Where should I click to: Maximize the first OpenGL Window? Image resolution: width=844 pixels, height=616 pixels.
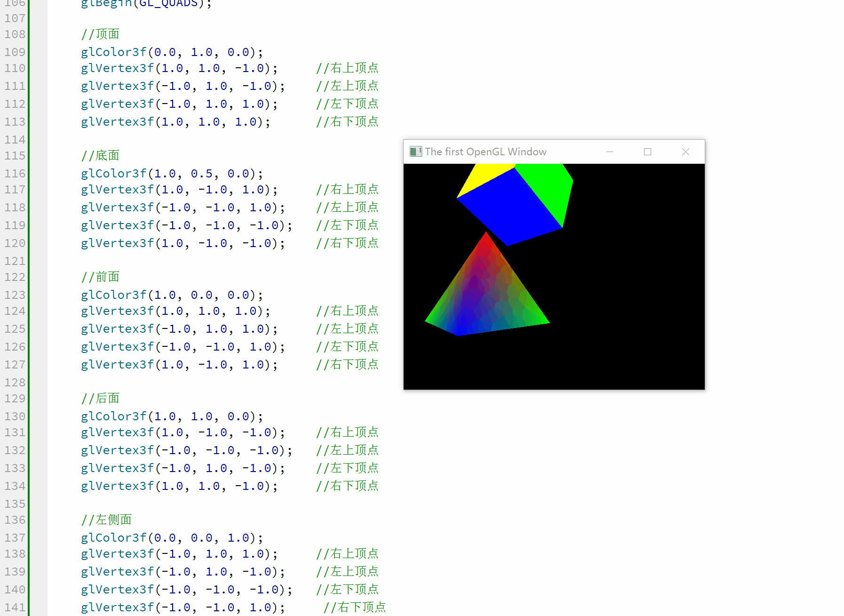point(647,152)
